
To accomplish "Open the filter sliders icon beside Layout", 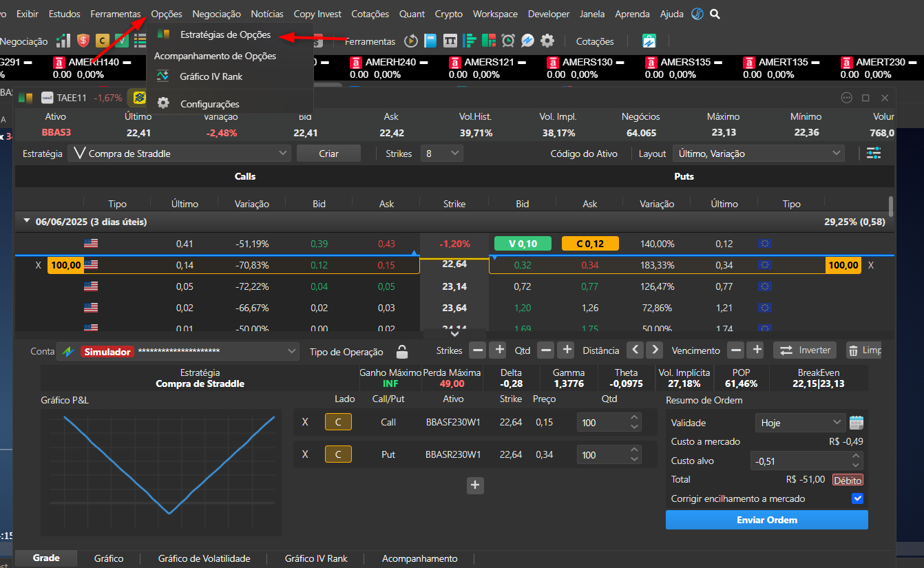I will point(874,154).
